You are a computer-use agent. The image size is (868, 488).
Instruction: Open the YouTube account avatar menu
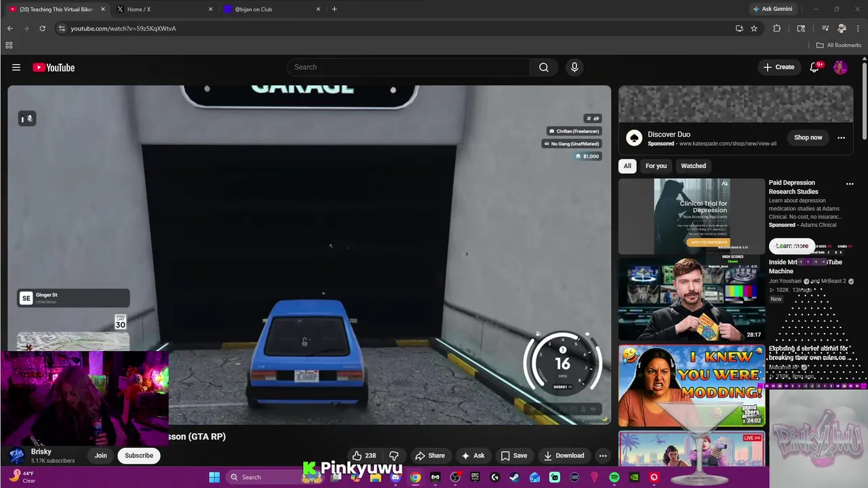[x=840, y=67]
